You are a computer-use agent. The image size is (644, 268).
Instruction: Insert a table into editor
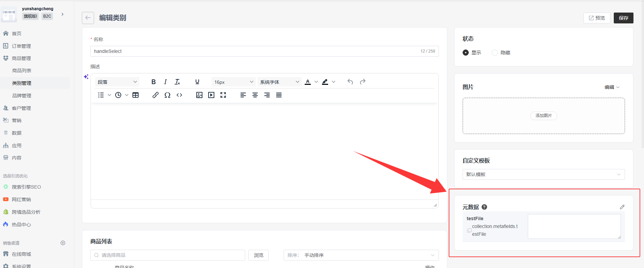click(136, 95)
